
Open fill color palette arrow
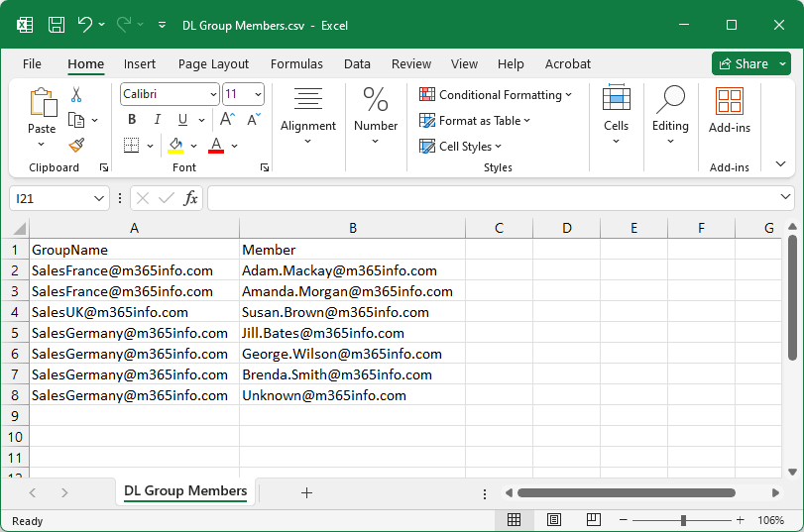coord(194,146)
